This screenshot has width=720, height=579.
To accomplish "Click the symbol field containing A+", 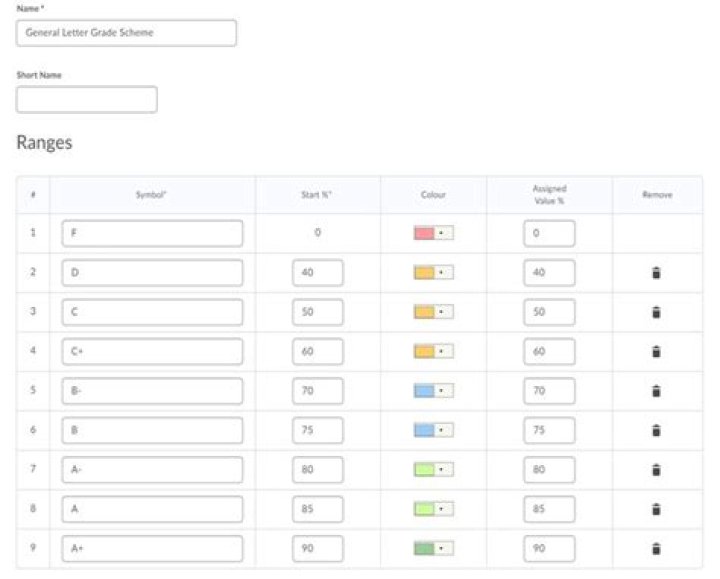I will coord(152,549).
